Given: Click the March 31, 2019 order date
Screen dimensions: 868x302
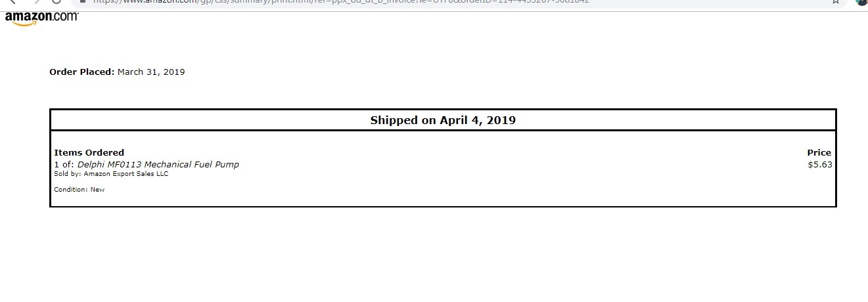Looking at the screenshot, I should click(151, 72).
